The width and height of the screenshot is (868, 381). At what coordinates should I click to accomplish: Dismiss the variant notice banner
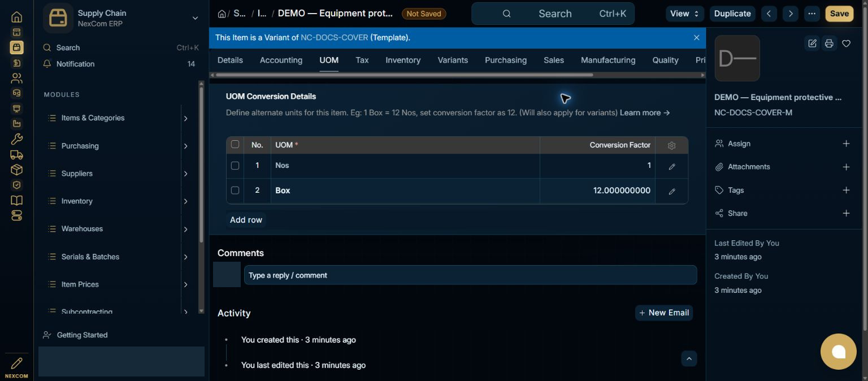(696, 37)
